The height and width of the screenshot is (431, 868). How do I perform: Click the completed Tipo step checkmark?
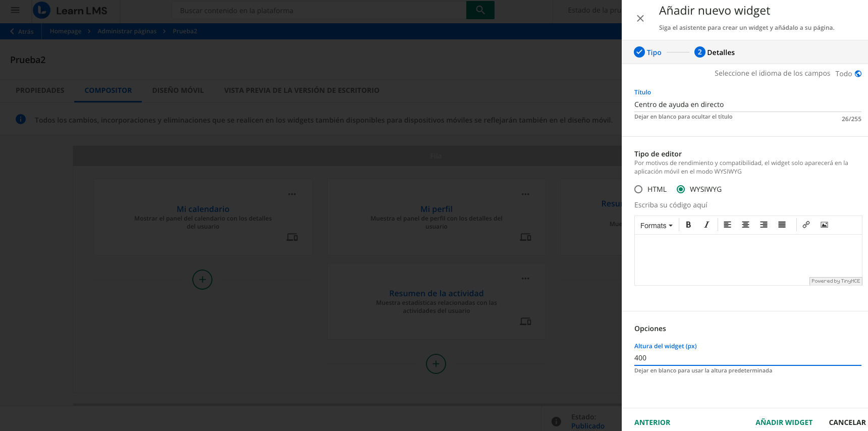(x=639, y=52)
